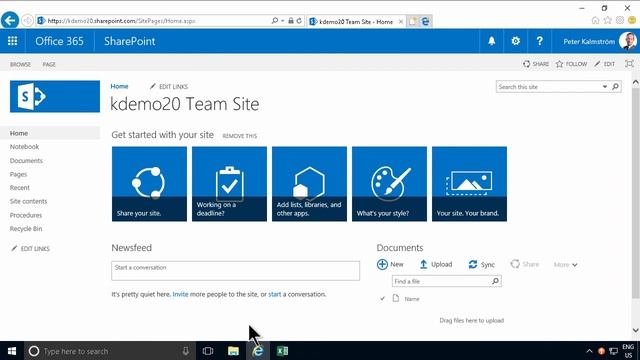Create a New document in Documents

[390, 264]
